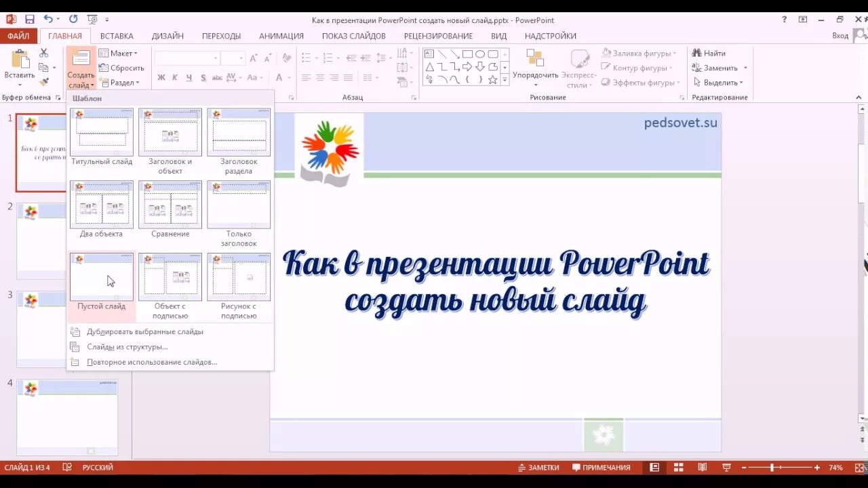The height and width of the screenshot is (488, 868).
Task: Select the line shape in shapes gallery
Action: [441, 54]
